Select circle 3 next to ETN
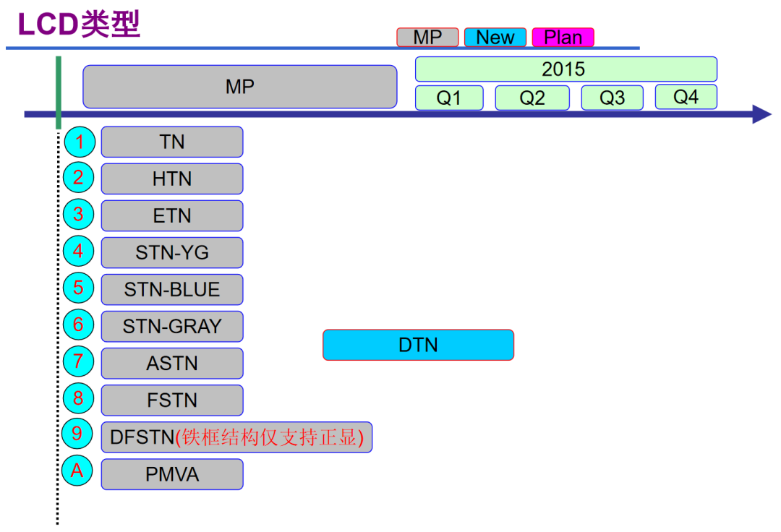Viewport: 781px width, 532px height. (x=79, y=215)
